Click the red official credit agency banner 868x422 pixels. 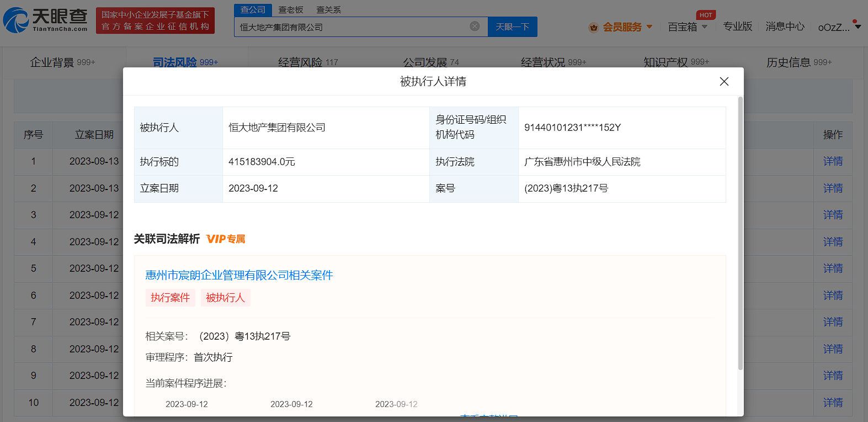tap(155, 20)
